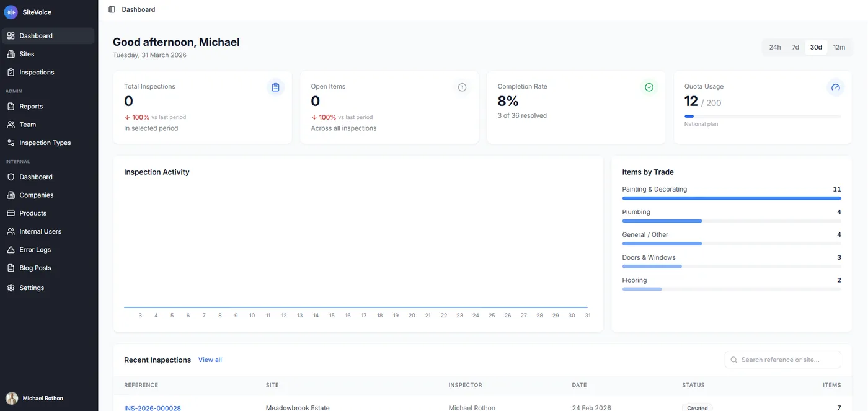
Task: Select the 30d time range
Action: point(816,47)
